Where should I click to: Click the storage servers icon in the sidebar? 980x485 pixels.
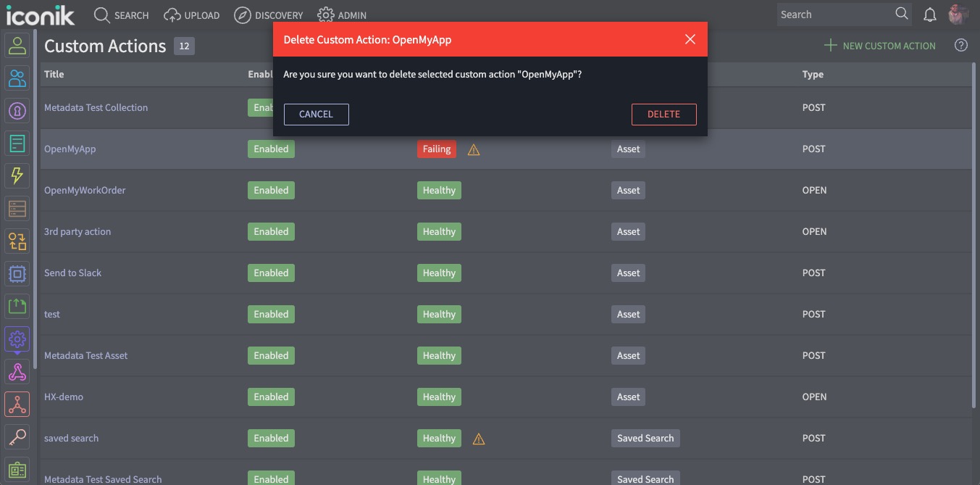pyautogui.click(x=17, y=208)
